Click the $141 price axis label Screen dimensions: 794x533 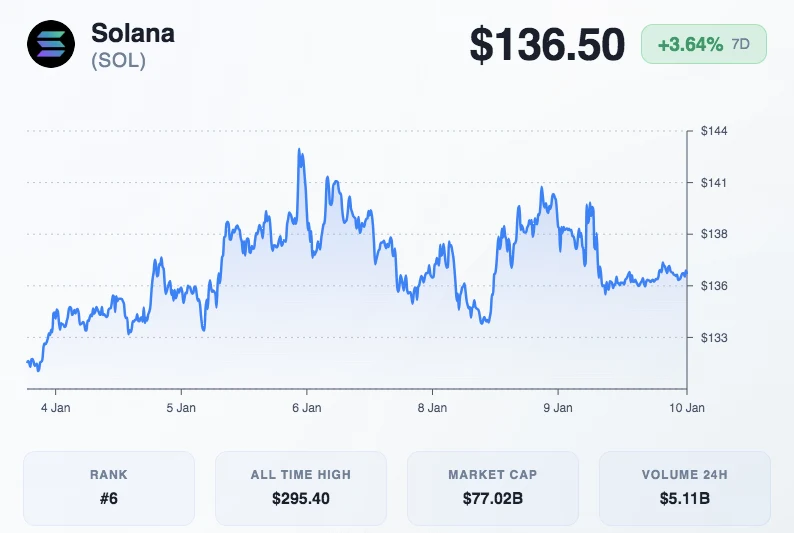pyautogui.click(x=713, y=182)
